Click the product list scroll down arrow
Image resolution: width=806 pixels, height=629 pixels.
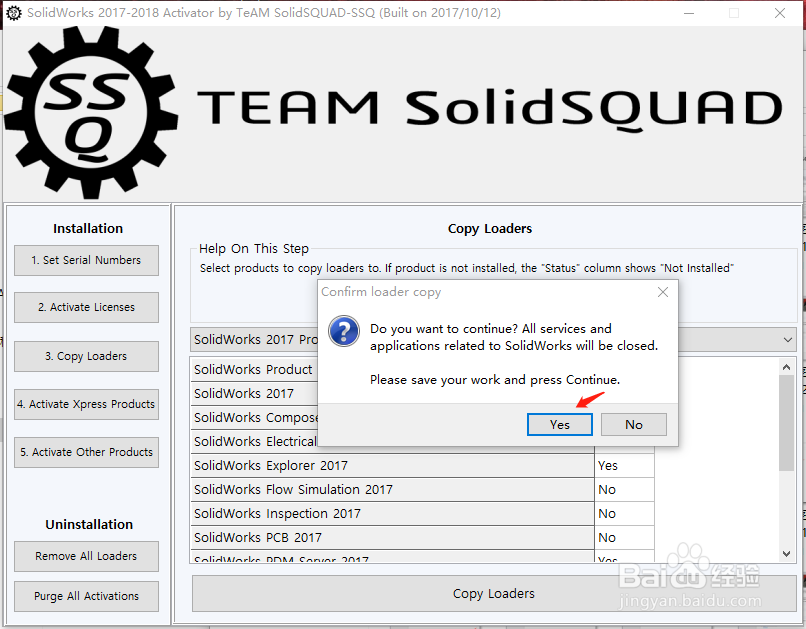pyautogui.click(x=786, y=553)
